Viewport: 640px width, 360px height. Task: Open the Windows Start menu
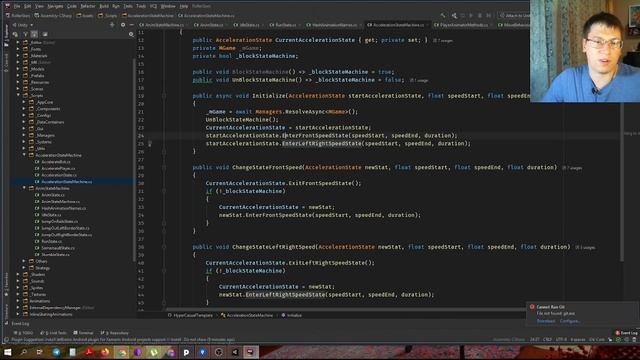tap(7, 352)
